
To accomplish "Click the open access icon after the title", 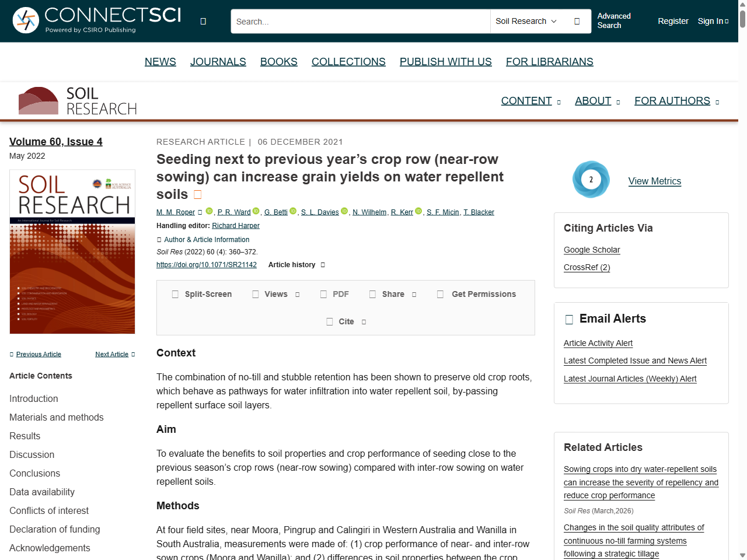I will 197,194.
